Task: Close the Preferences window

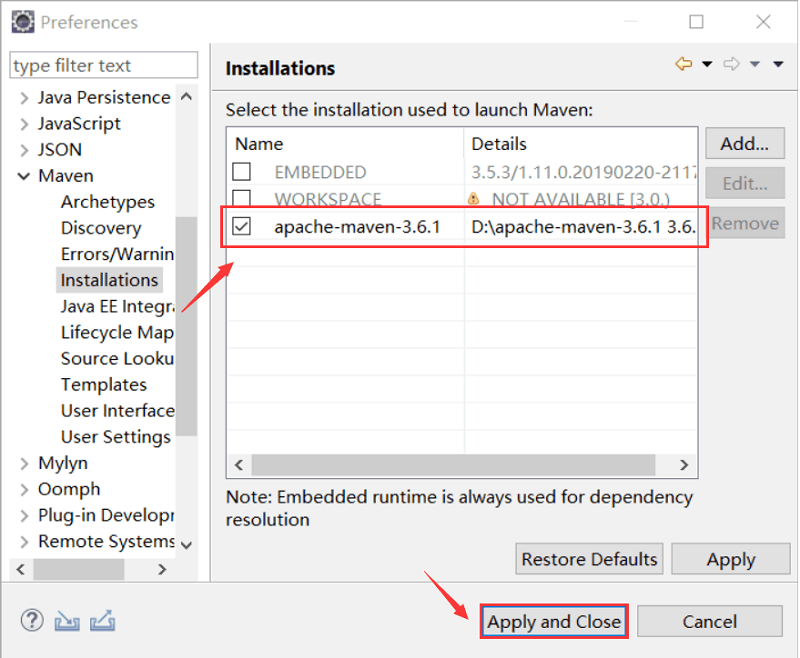Action: point(763,22)
